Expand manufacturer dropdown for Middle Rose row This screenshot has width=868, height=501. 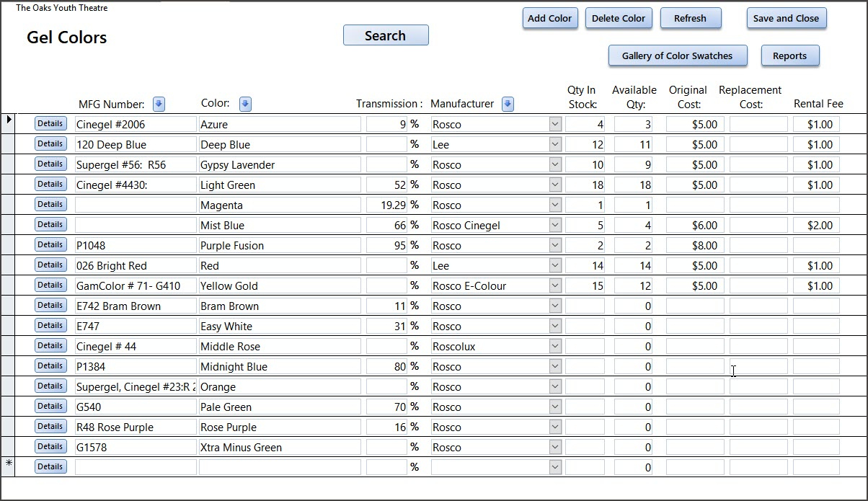click(555, 346)
